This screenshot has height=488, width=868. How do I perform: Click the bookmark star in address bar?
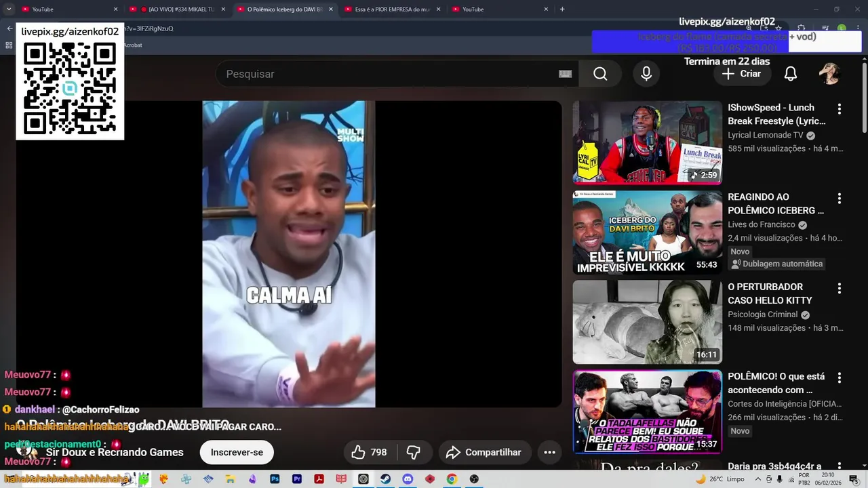pos(778,28)
